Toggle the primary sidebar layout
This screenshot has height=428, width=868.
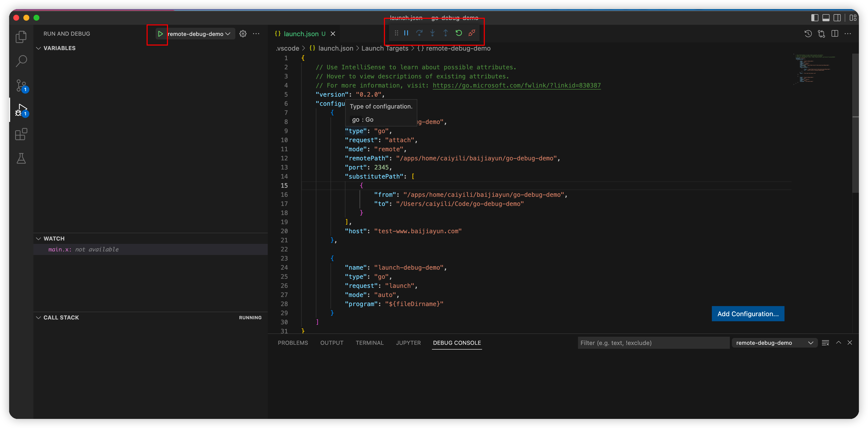coord(815,18)
